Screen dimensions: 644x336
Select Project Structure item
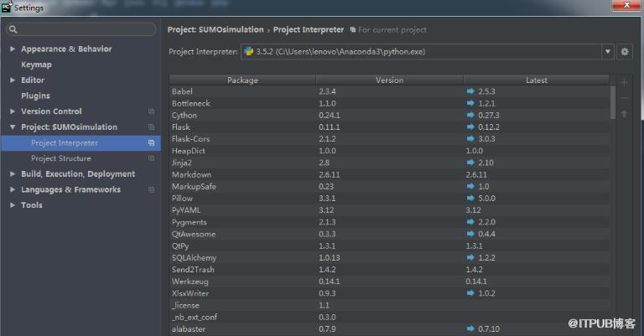(60, 158)
